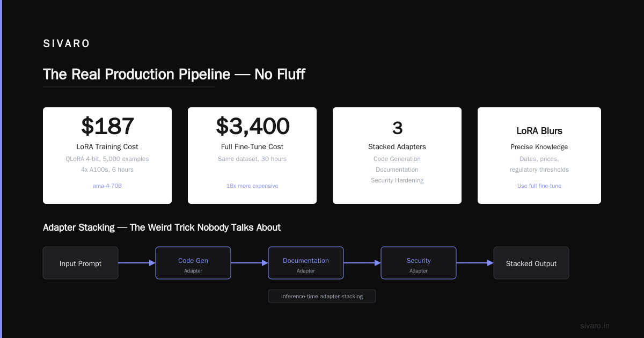
Task: Click the 'ama-4-70B' model label
Action: coord(107,186)
